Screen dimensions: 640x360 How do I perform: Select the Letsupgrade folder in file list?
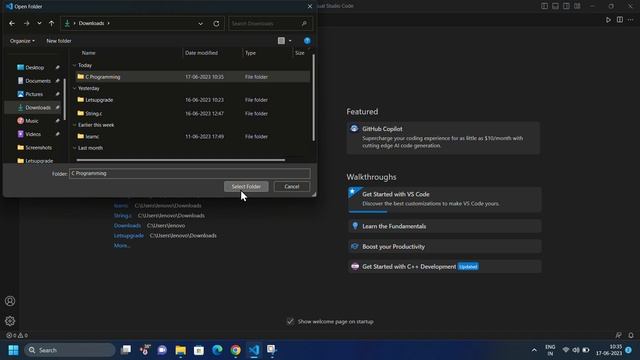pos(193,100)
